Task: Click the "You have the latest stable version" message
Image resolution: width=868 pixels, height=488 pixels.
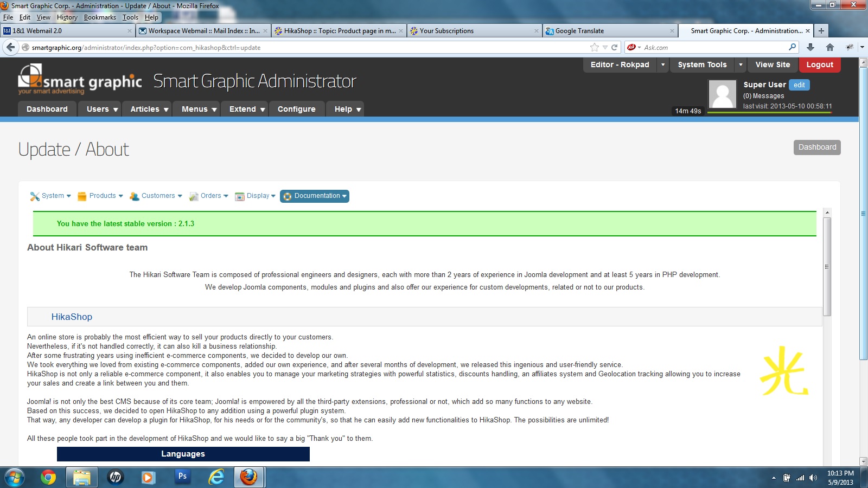Action: point(125,223)
